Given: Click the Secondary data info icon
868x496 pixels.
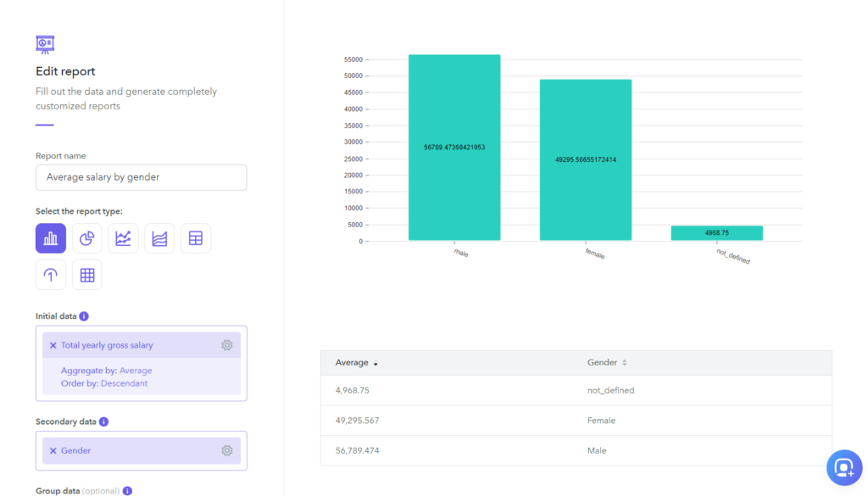Looking at the screenshot, I should click(x=102, y=421).
